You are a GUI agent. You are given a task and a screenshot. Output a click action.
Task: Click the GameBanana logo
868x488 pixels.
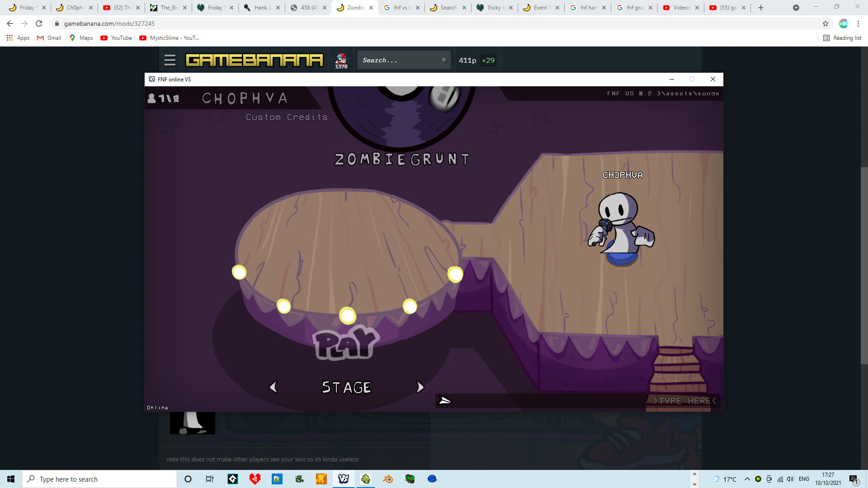[x=255, y=60]
